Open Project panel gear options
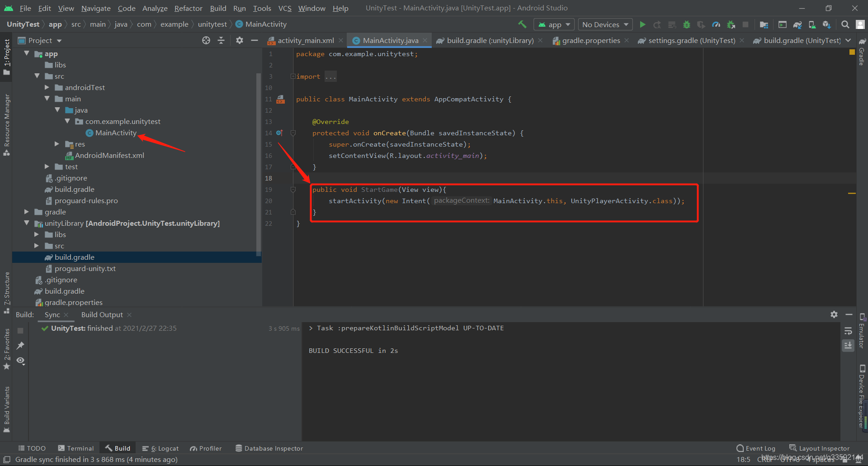The height and width of the screenshot is (466, 868). tap(240, 40)
